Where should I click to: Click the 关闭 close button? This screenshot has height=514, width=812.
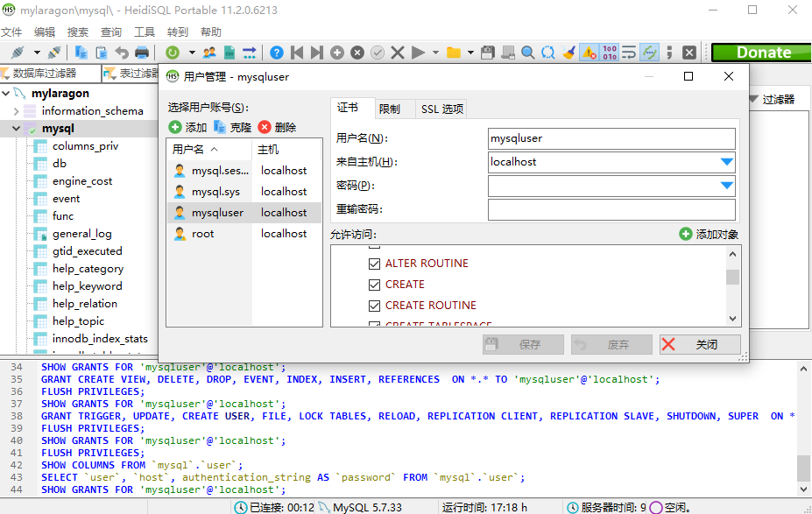(x=700, y=345)
